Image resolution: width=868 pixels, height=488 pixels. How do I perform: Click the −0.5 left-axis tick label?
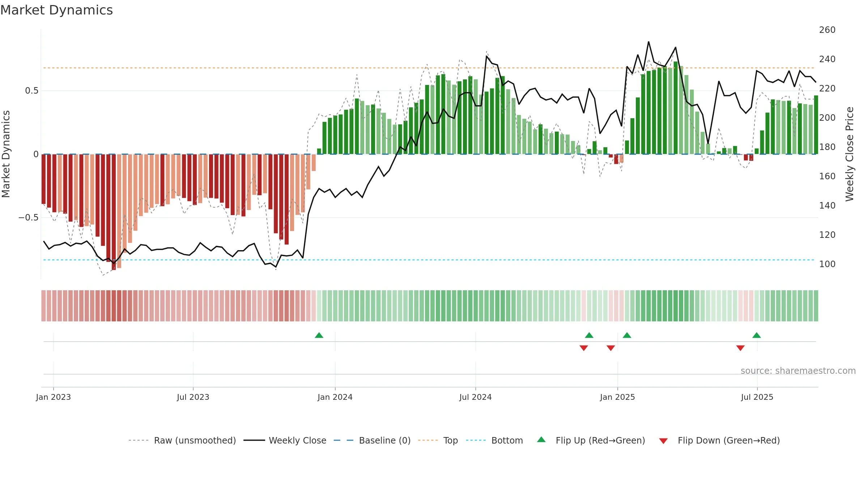pos(29,218)
